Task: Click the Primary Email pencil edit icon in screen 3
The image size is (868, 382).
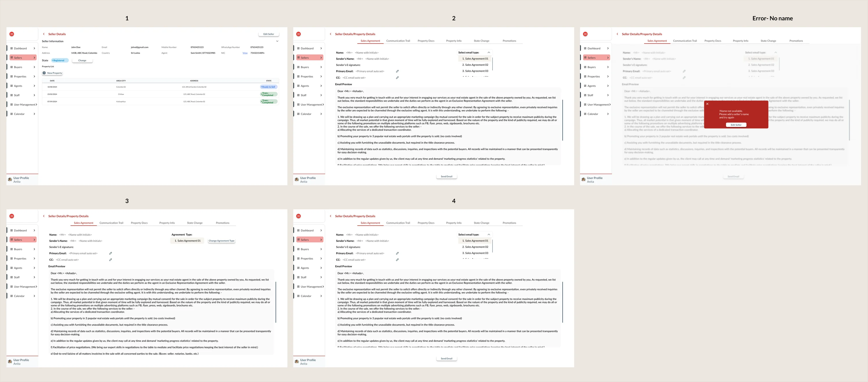Action: [111, 253]
